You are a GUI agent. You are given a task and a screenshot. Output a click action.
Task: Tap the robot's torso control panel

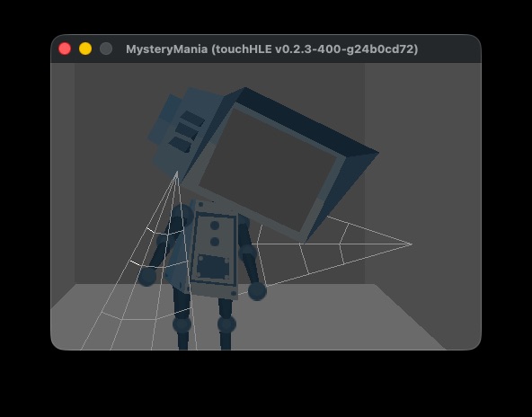pos(215,249)
